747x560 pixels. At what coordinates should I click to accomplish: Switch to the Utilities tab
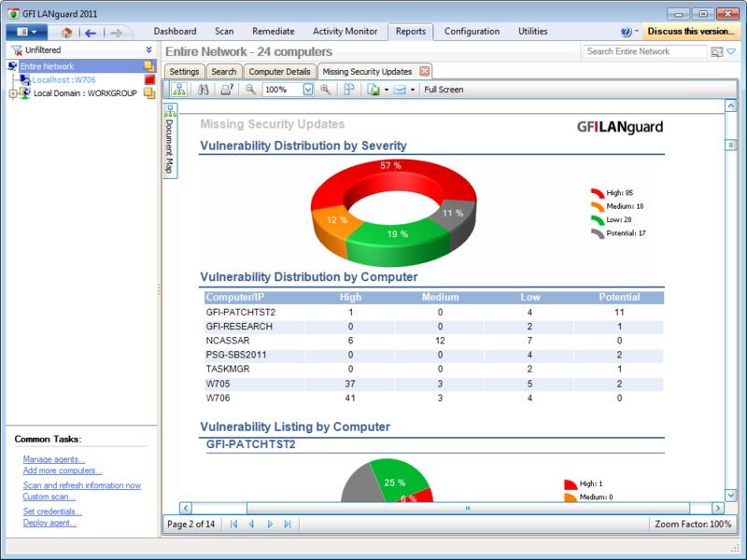532,32
